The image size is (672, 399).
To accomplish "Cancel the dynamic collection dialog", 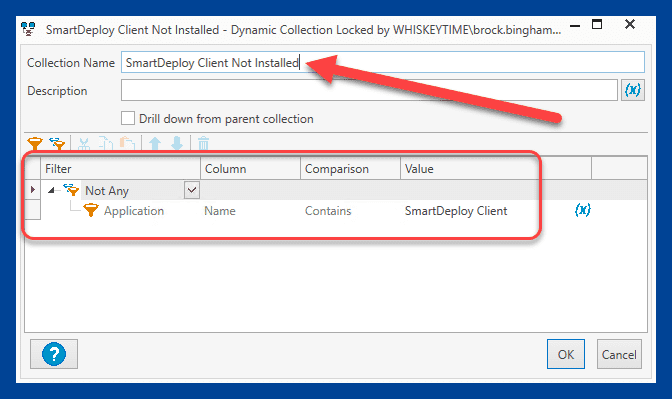I will (619, 354).
